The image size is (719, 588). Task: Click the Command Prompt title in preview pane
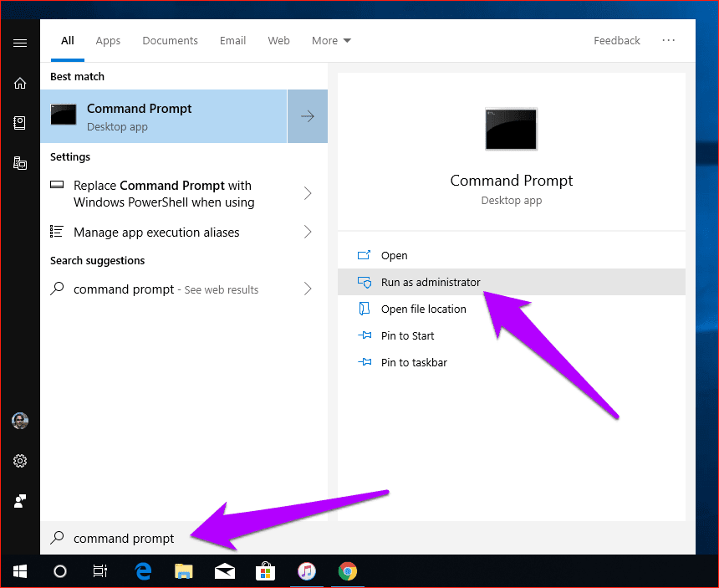click(x=512, y=181)
